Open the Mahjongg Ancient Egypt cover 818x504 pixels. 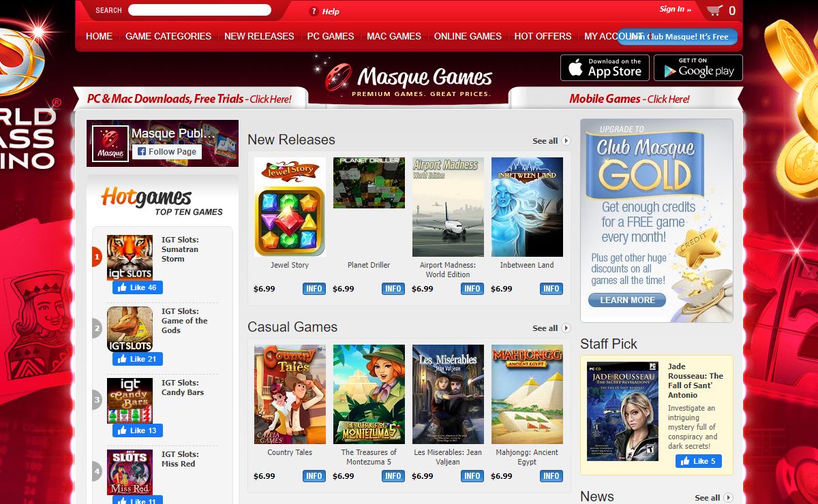[x=527, y=394]
